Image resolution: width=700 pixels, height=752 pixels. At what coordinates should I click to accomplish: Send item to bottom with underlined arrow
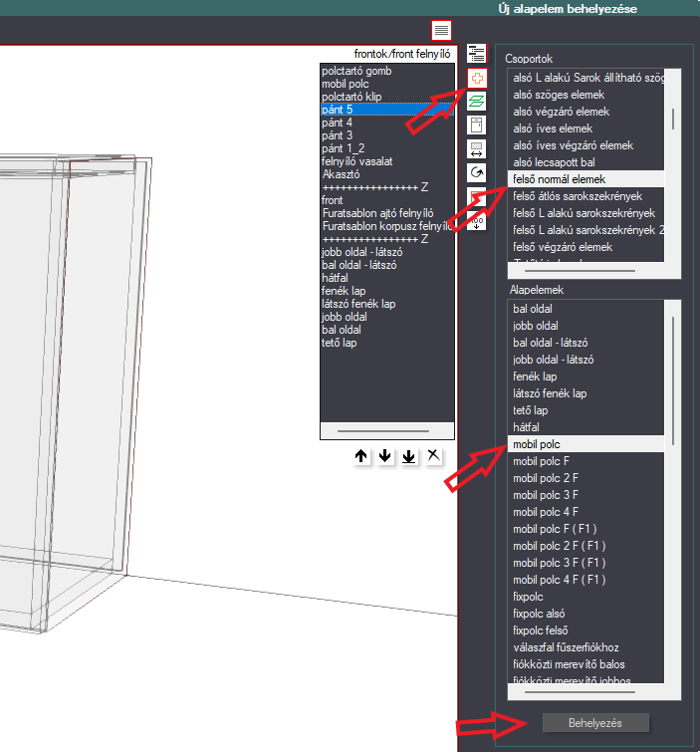pos(408,455)
